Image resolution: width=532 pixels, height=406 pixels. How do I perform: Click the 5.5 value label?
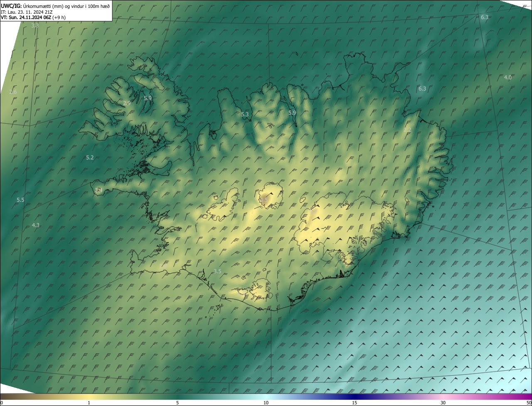click(x=20, y=200)
